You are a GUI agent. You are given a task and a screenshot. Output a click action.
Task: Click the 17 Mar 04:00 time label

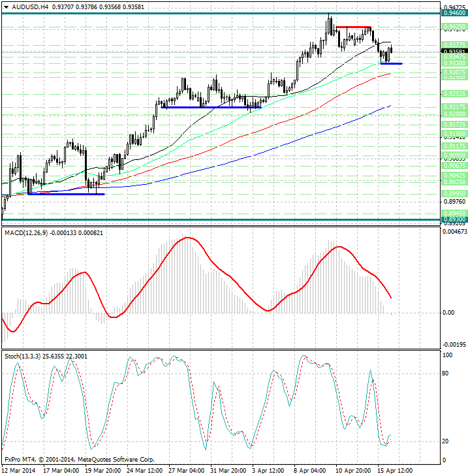tap(61, 471)
